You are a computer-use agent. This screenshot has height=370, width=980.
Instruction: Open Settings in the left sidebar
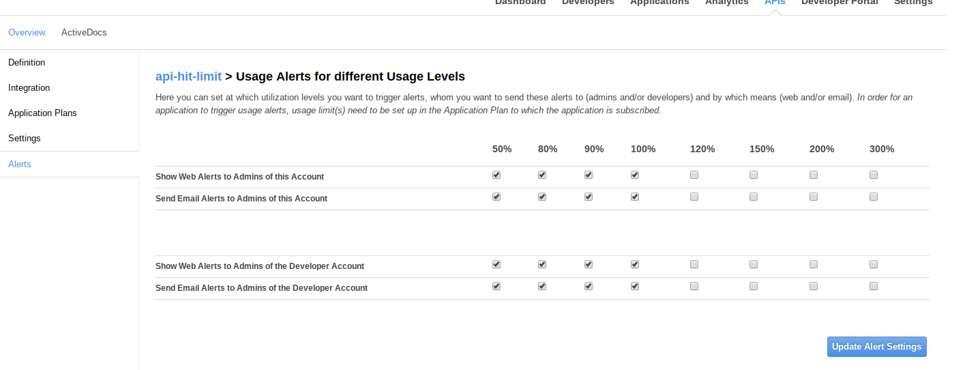pyautogui.click(x=25, y=139)
